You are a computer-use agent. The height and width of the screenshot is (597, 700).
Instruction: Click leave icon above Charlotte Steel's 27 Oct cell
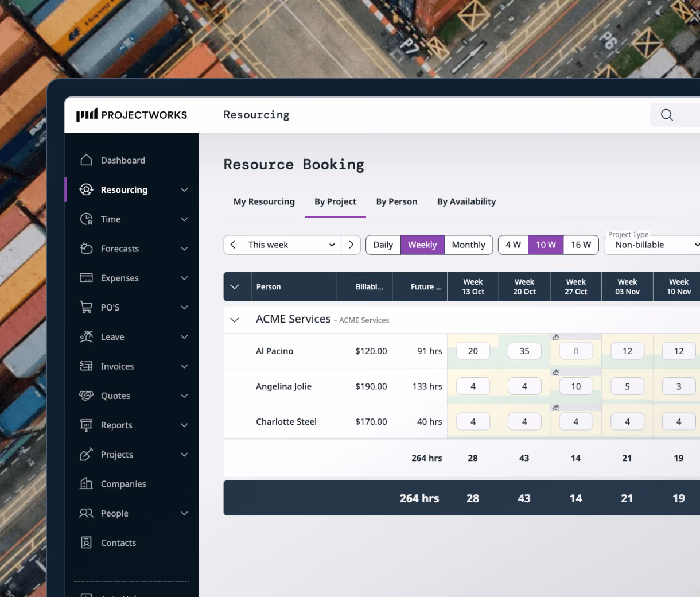click(x=555, y=408)
